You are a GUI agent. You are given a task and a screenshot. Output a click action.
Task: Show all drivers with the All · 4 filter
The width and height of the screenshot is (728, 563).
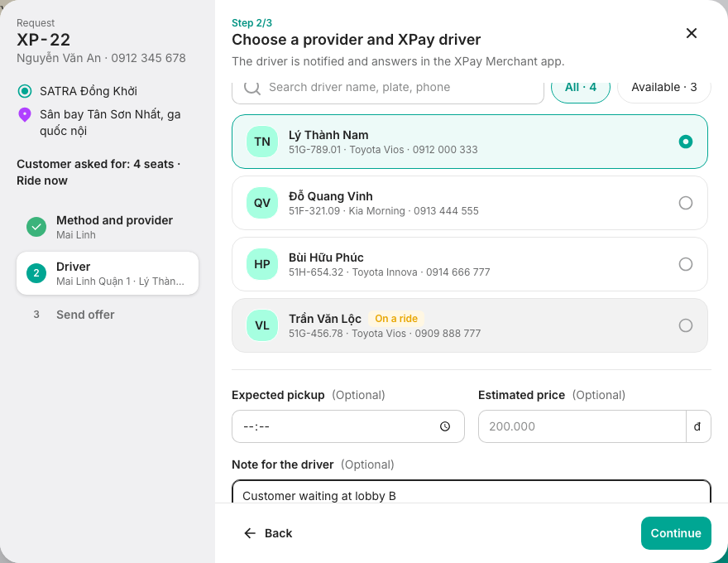tap(581, 89)
